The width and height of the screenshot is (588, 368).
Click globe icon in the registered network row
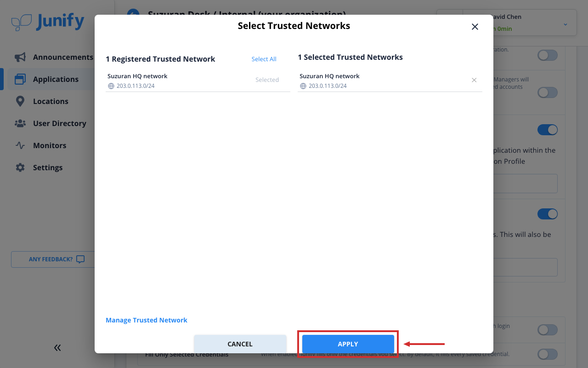tap(111, 86)
